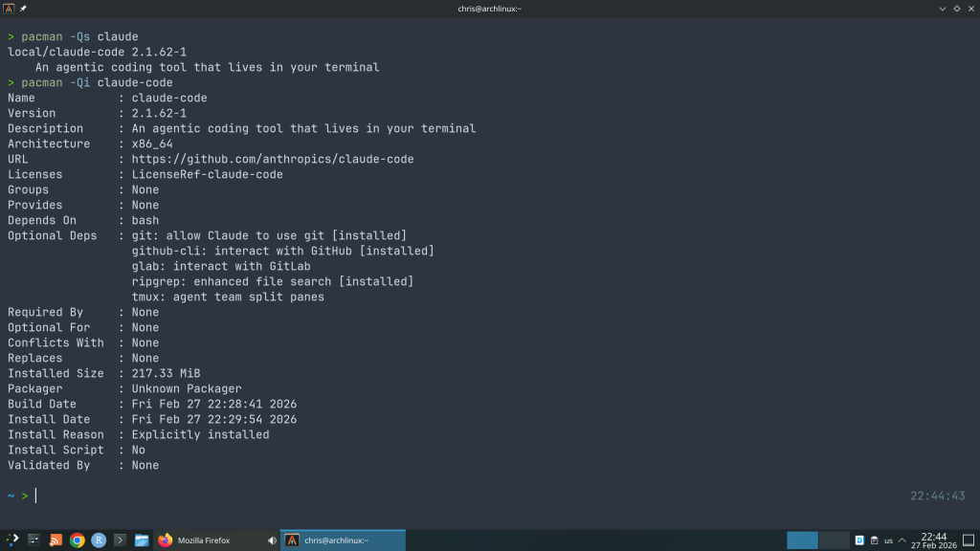Screen dimensions: 980x551
Task: Click the Alacritty icon in the title bar
Action: tap(9, 9)
